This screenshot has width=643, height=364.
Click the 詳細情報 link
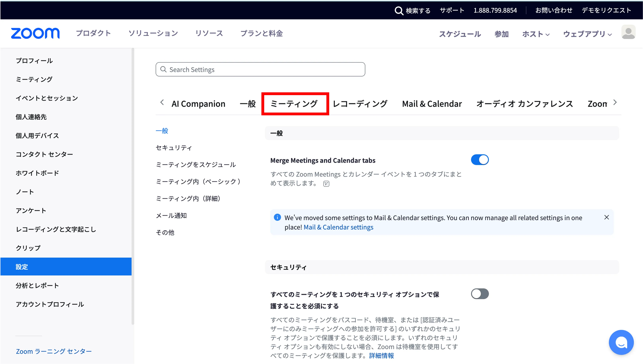381,355
